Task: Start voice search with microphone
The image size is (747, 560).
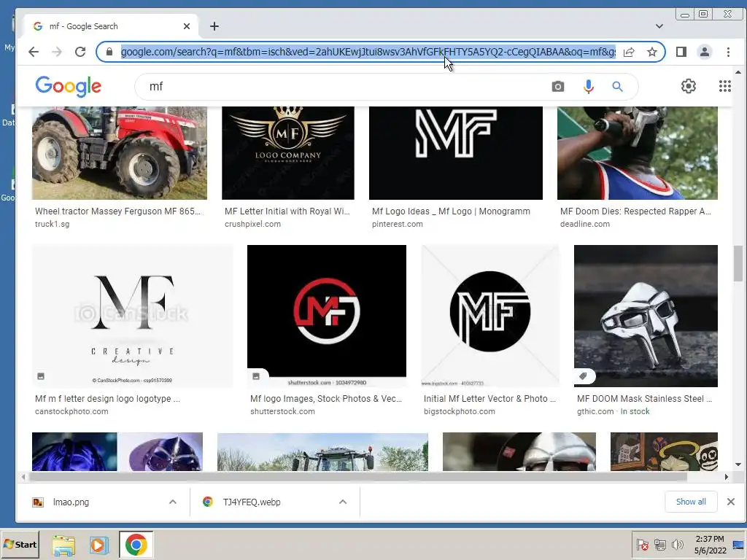Action: point(589,87)
